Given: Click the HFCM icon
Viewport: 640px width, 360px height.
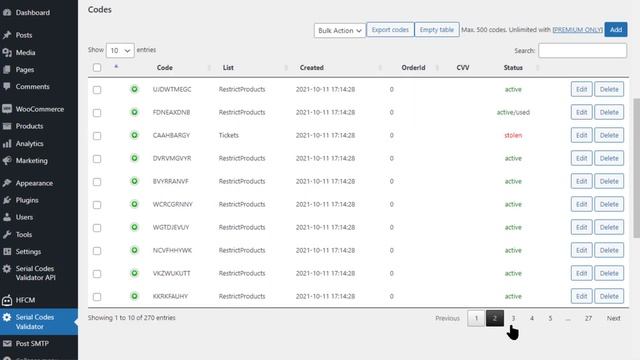Looking at the screenshot, I should [x=7, y=300].
